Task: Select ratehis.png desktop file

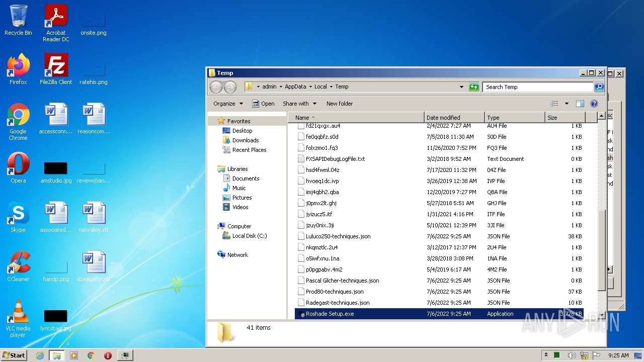Action: click(x=94, y=72)
